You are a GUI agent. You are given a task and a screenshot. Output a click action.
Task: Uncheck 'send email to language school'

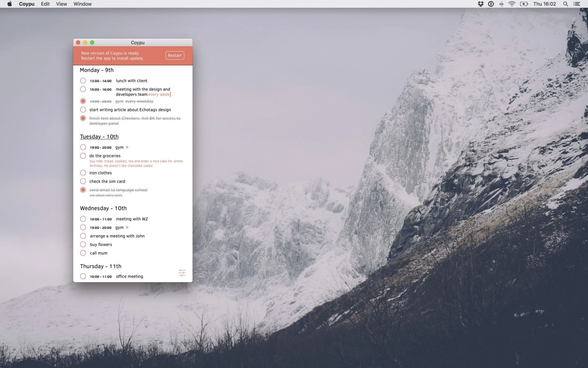(x=83, y=190)
